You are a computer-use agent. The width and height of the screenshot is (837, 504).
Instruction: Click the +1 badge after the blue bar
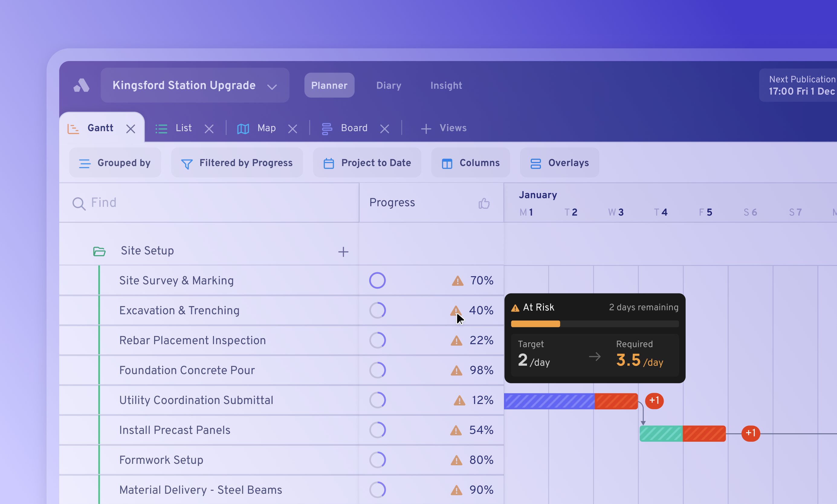(654, 401)
